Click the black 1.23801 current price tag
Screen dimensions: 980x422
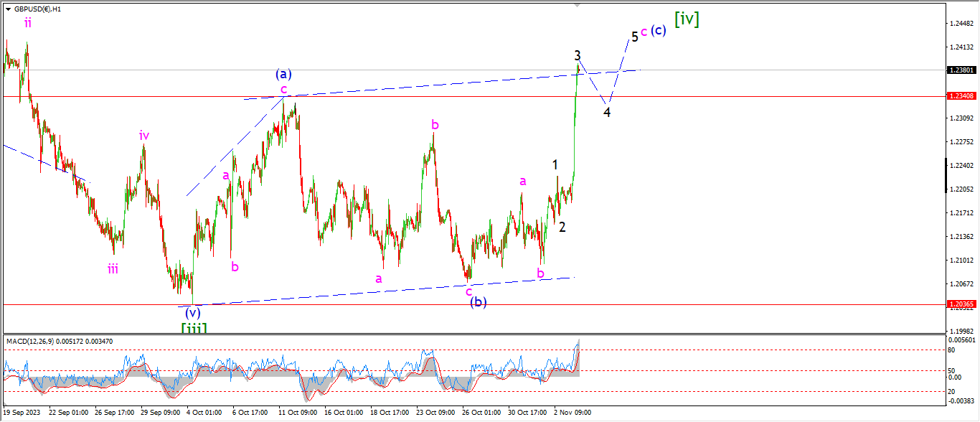click(961, 70)
